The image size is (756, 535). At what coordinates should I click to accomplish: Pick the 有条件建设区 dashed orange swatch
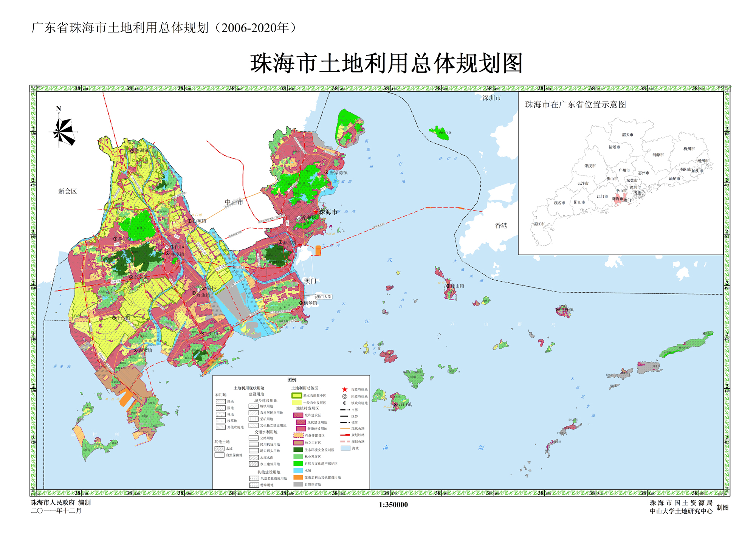coord(299,435)
